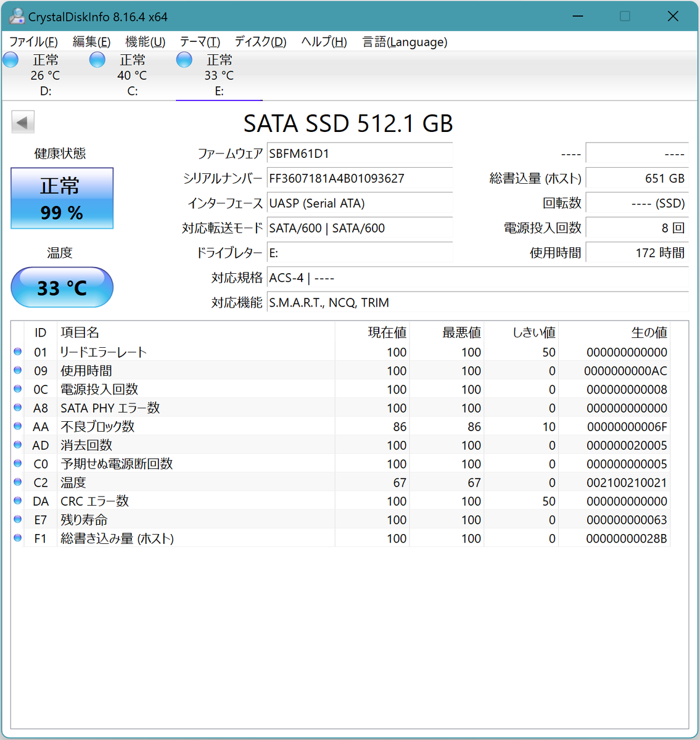Click status dot for attribute 09 使用時間
Screen dimensions: 700x740
click(x=18, y=370)
